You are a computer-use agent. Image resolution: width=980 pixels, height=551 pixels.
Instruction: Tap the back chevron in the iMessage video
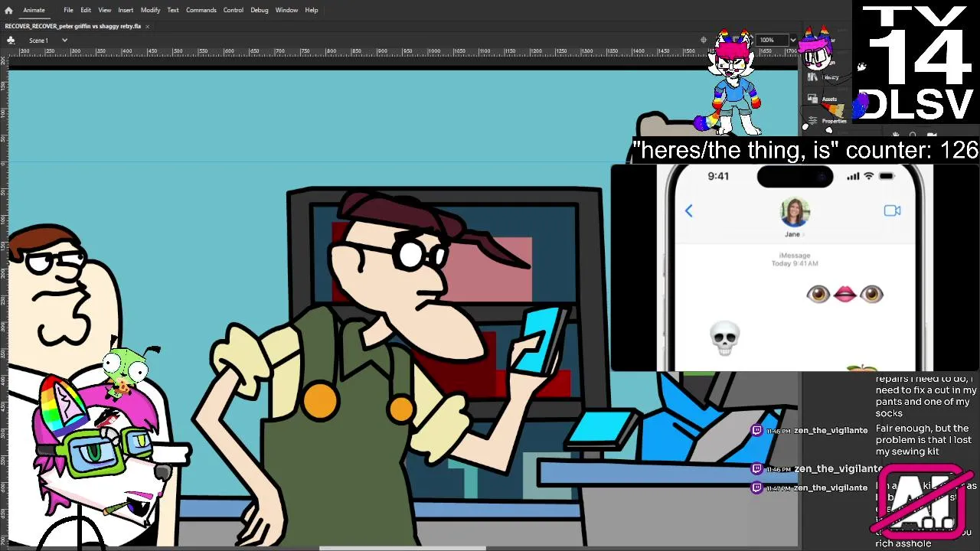point(688,211)
